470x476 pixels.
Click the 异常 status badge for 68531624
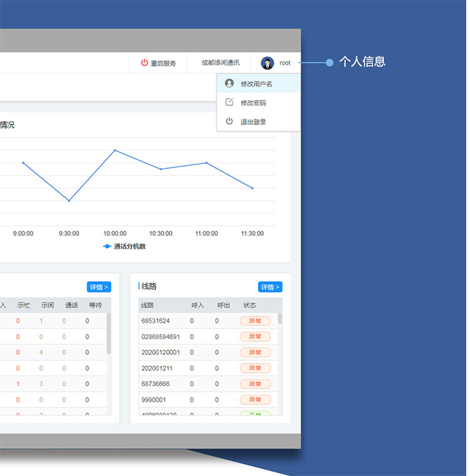(x=255, y=321)
